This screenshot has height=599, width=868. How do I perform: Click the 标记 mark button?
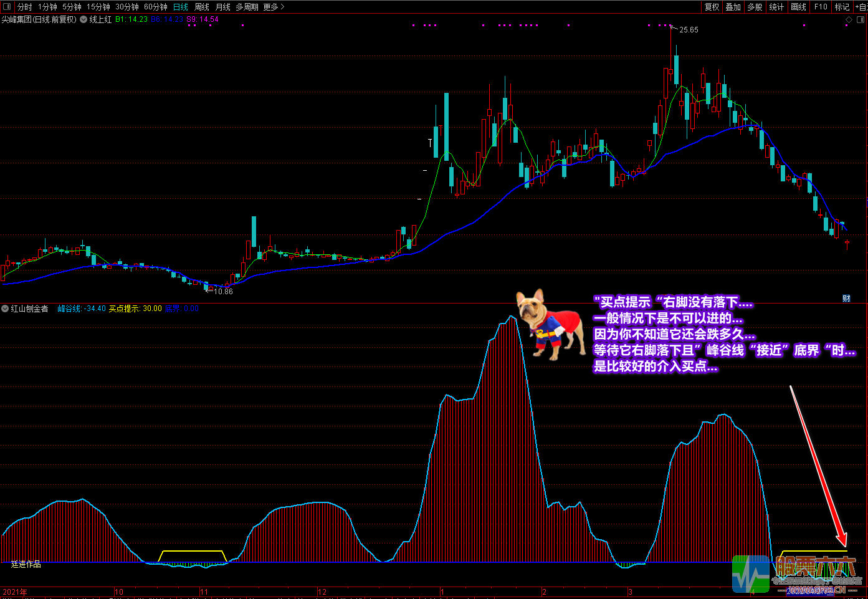coord(842,7)
